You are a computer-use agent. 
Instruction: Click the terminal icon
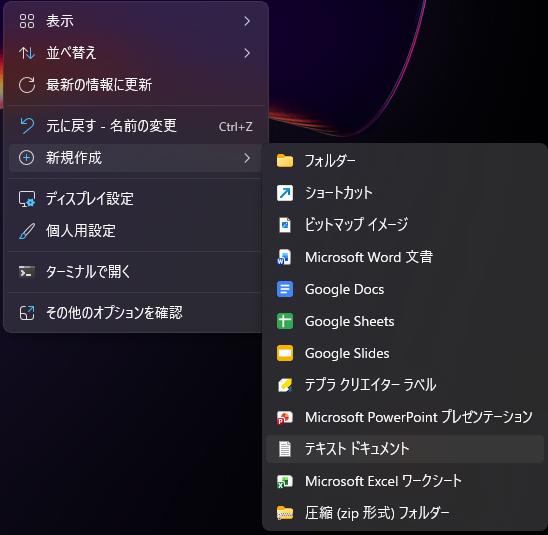(27, 272)
